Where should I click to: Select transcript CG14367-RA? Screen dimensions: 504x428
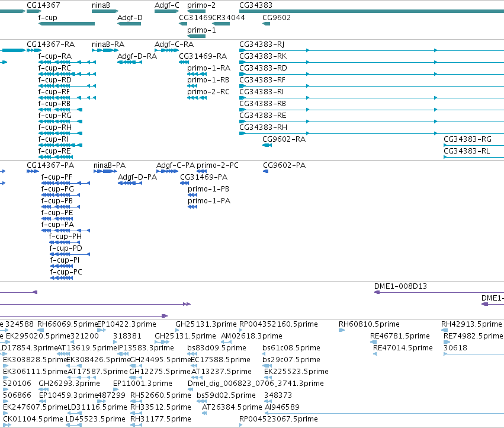50,44
